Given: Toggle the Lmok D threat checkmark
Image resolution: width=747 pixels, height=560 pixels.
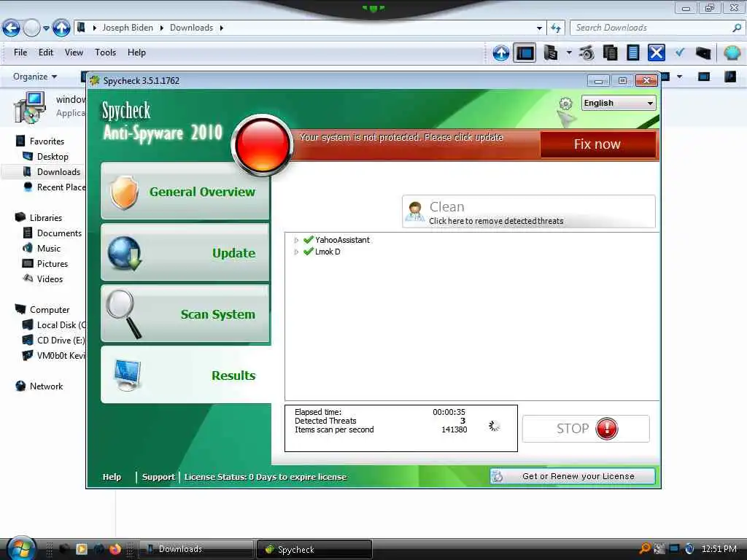Looking at the screenshot, I should point(309,252).
